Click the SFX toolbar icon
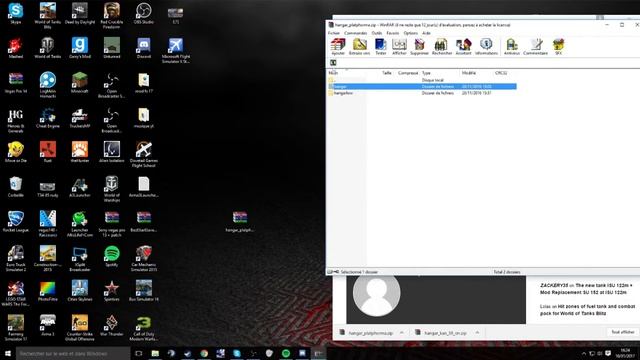The width and height of the screenshot is (640, 360). point(558,47)
